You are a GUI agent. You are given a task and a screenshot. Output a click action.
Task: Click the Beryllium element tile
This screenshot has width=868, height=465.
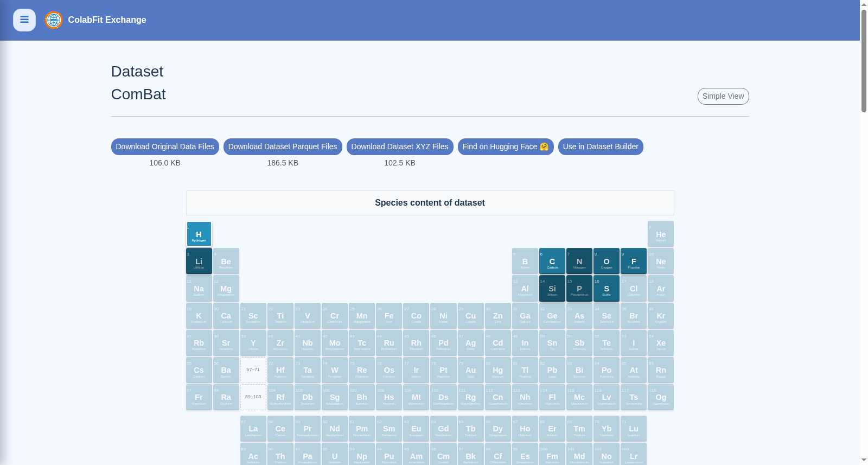[x=226, y=262]
